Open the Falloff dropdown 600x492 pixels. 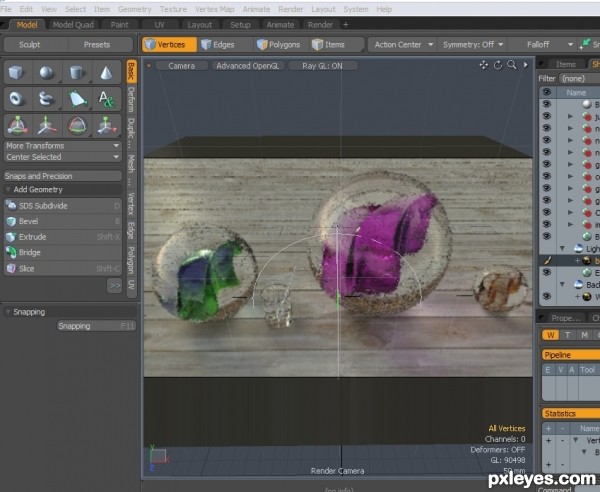pyautogui.click(x=542, y=45)
